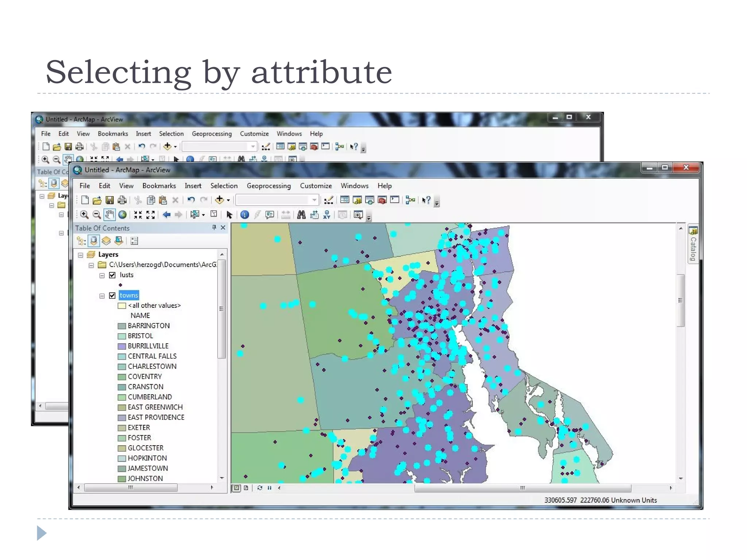Collapse the towns layer tree
This screenshot has height=560, width=747.
[102, 296]
